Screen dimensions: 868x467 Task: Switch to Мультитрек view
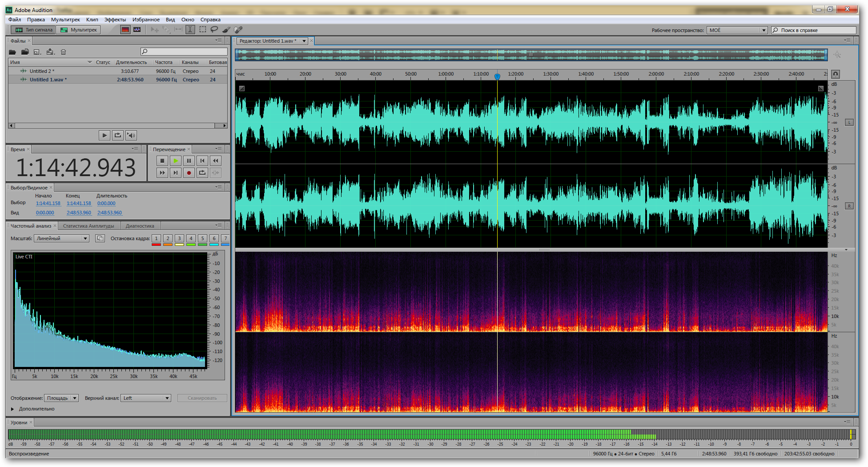[x=79, y=30]
